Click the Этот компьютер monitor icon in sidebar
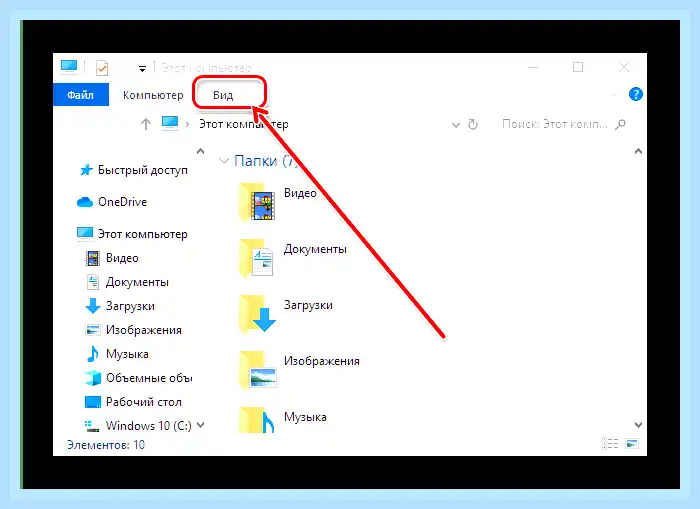Viewport: 700px width, 509px height. tap(85, 234)
